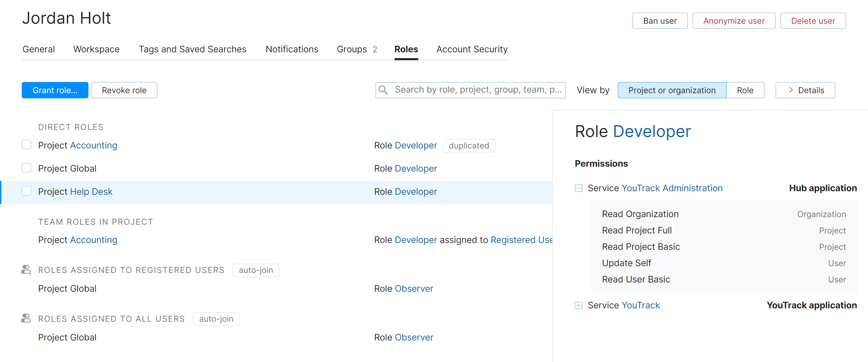Check the Project Help Desk checkbox
Viewport: 868px width, 362px height.
coord(27,191)
